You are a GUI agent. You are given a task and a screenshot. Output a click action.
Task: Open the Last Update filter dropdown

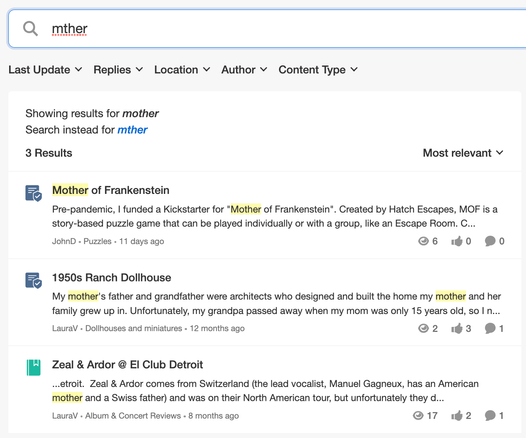[x=45, y=70]
